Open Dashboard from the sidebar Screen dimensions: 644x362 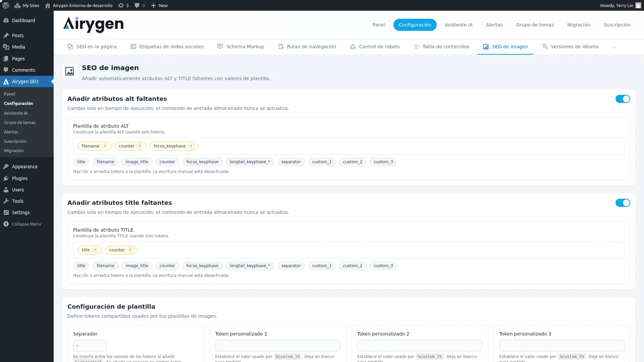(27, 20)
